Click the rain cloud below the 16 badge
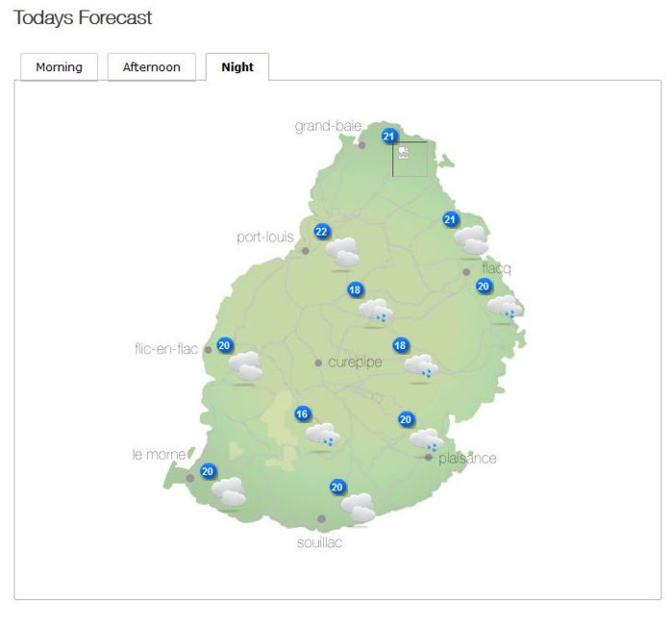 [x=323, y=436]
